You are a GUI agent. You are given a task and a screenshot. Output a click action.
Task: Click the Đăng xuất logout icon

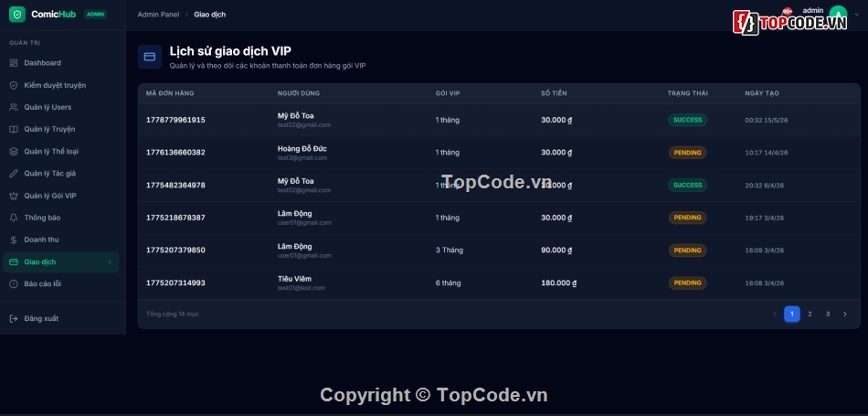click(14, 318)
